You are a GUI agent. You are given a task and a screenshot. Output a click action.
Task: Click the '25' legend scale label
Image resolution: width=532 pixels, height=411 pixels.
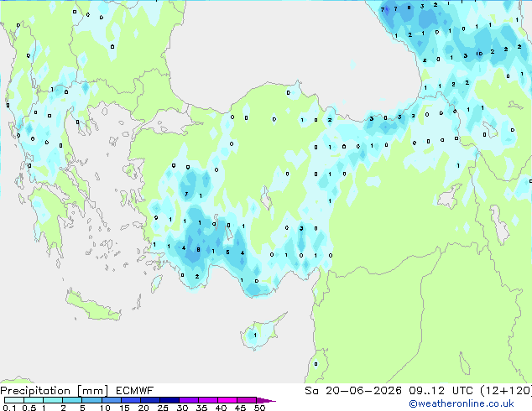pos(163,408)
